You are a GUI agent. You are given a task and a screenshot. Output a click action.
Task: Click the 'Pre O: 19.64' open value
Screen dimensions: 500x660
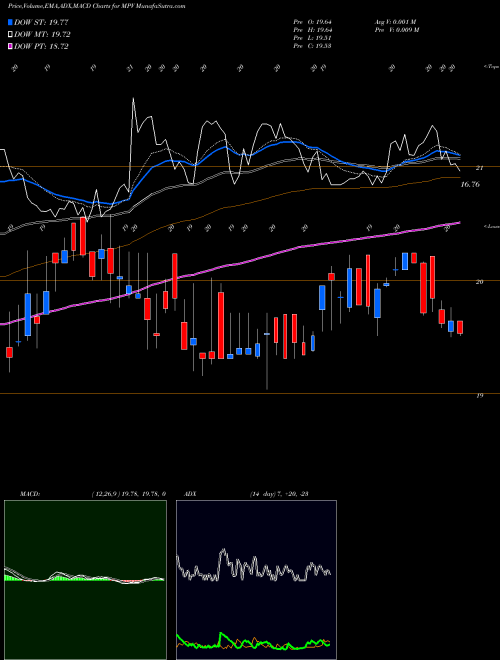click(x=313, y=22)
